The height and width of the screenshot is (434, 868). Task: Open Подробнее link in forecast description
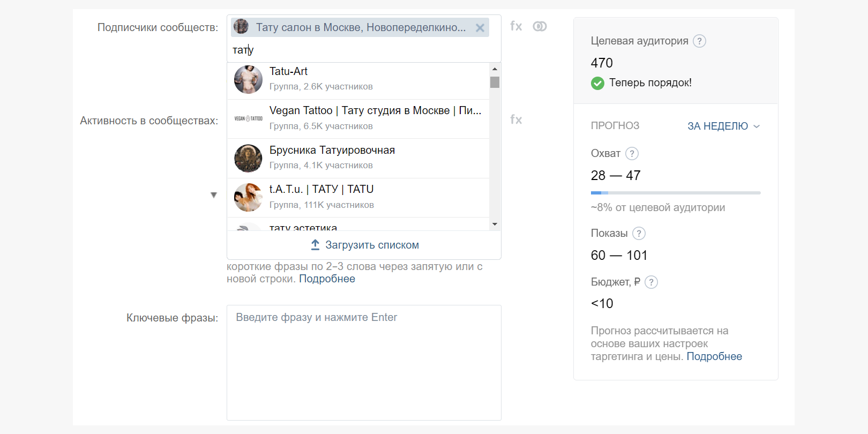click(x=714, y=357)
